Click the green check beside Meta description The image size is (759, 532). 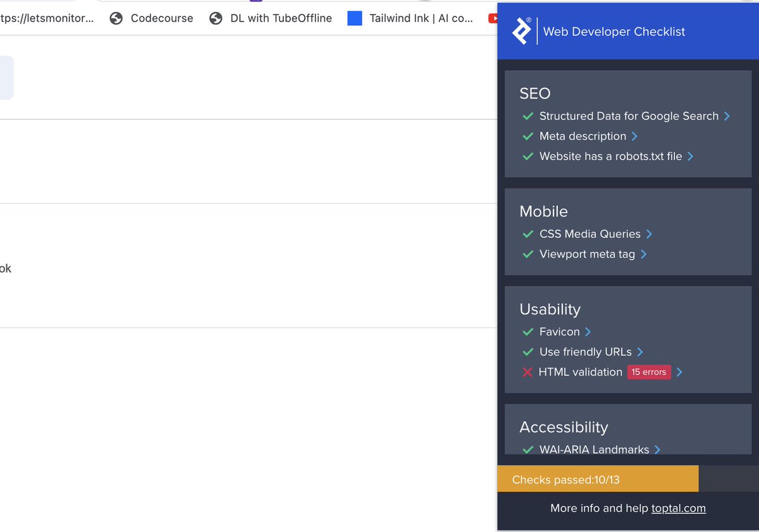tap(528, 136)
